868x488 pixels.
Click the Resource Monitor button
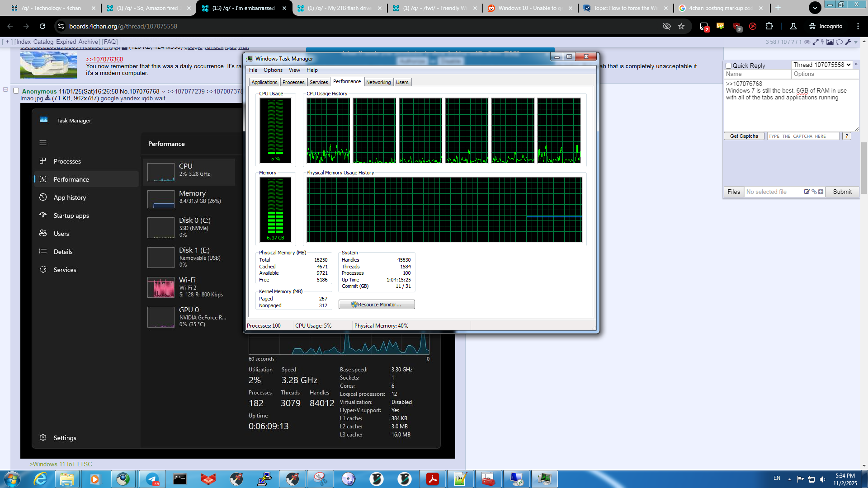[377, 305]
